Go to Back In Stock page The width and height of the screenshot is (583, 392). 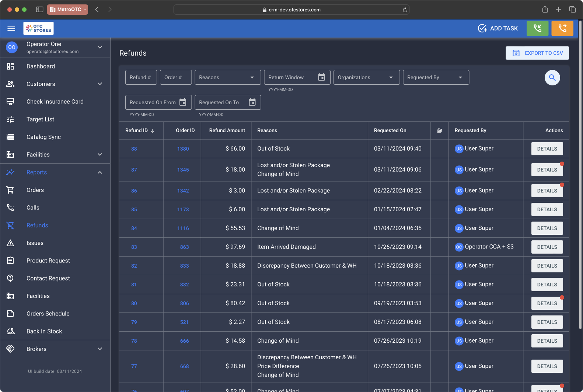[44, 331]
